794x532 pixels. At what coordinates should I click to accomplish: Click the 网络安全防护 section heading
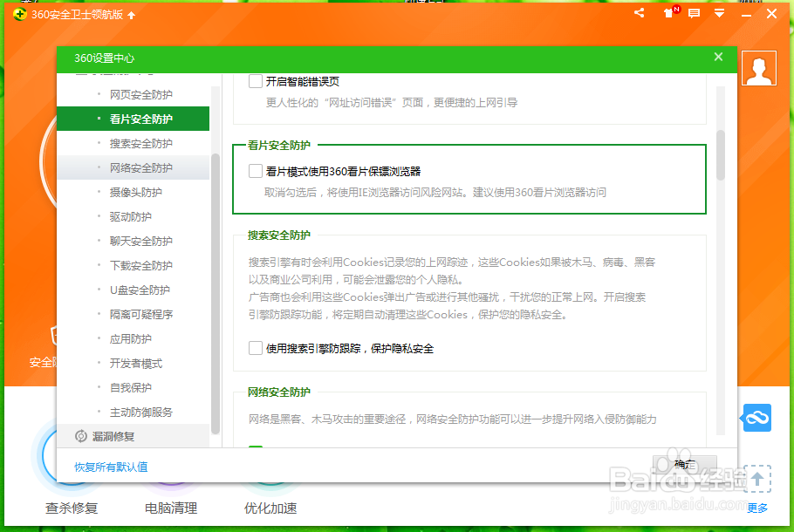tap(278, 392)
